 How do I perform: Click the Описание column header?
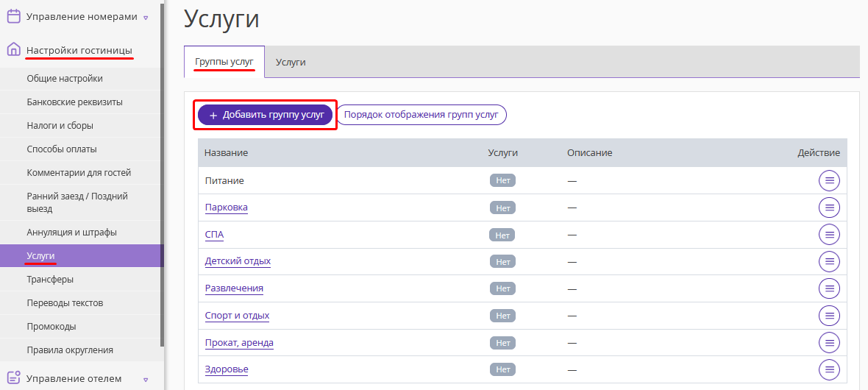(589, 153)
